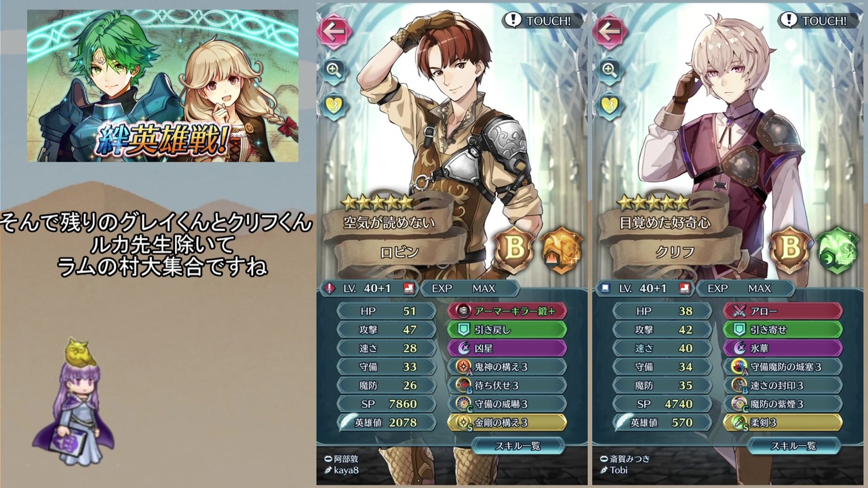The image size is (868, 488).
Task: Tap クリフ's green wind blessing emblem
Action: 837,250
